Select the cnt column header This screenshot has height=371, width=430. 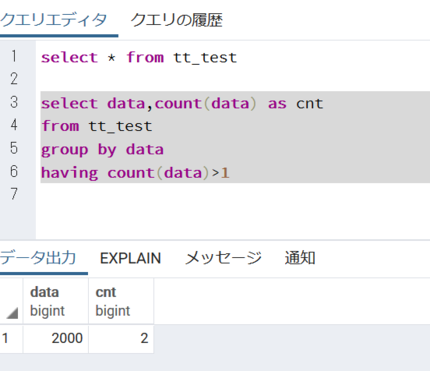(x=121, y=301)
